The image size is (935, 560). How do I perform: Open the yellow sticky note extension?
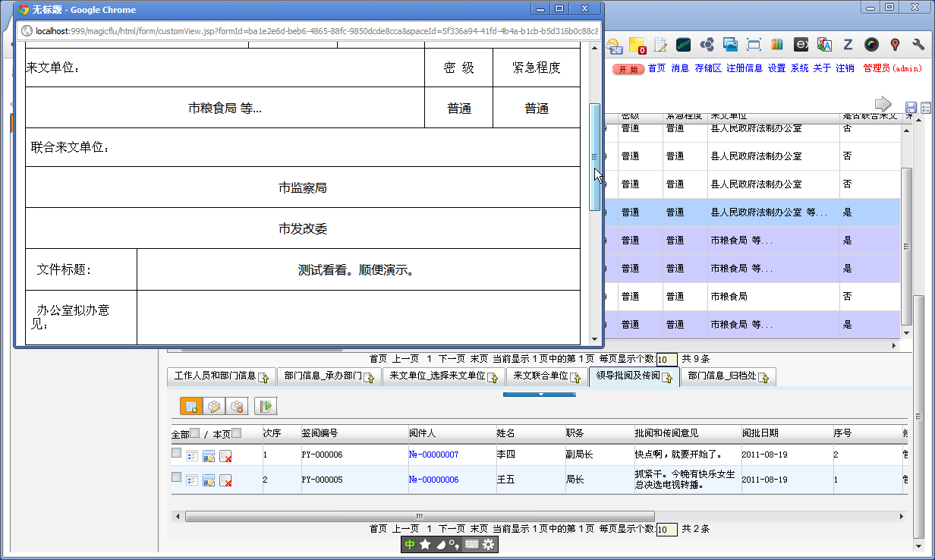pyautogui.click(x=637, y=46)
